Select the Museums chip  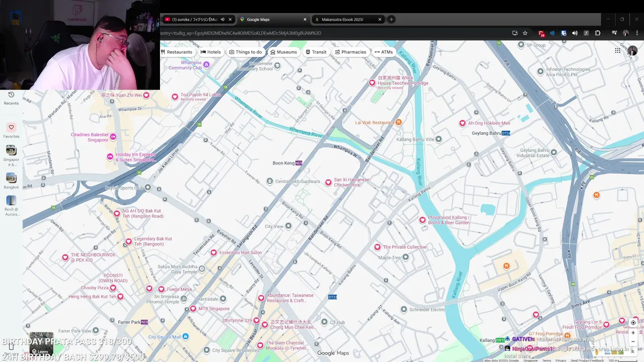[284, 52]
